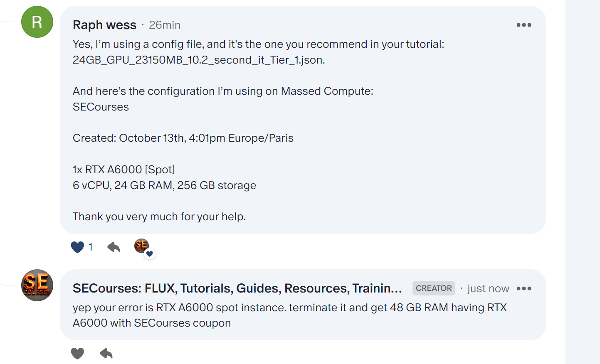Image resolution: width=600 pixels, height=364 pixels.
Task: Like the SECourses creator reply
Action: pos(78,354)
